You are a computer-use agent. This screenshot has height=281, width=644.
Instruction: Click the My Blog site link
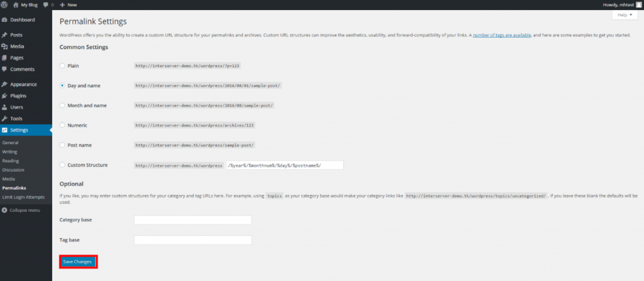pyautogui.click(x=29, y=5)
